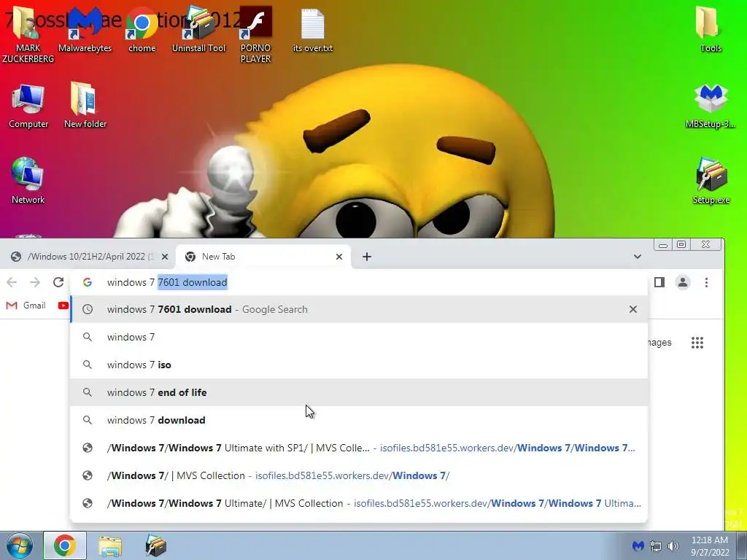Click the Chrome forward arrow
The width and height of the screenshot is (747, 560).
[35, 282]
